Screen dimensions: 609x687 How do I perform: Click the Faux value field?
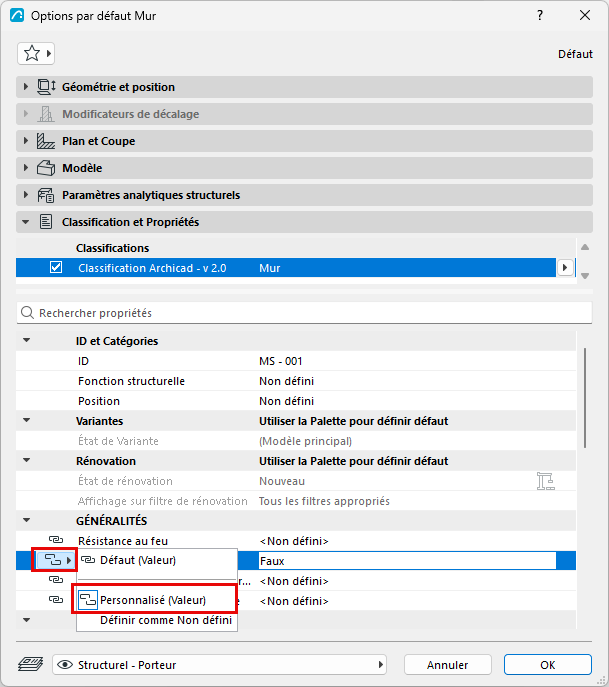[407, 561]
